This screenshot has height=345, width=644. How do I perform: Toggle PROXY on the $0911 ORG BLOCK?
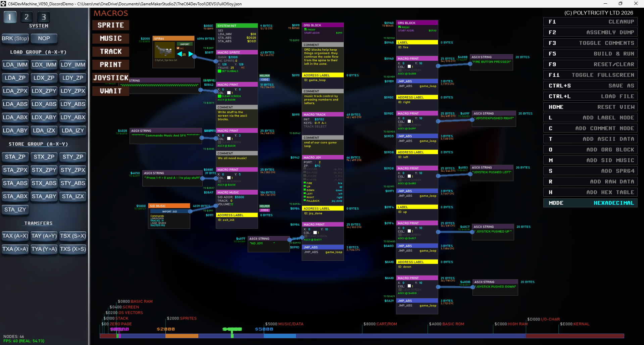(x=305, y=30)
